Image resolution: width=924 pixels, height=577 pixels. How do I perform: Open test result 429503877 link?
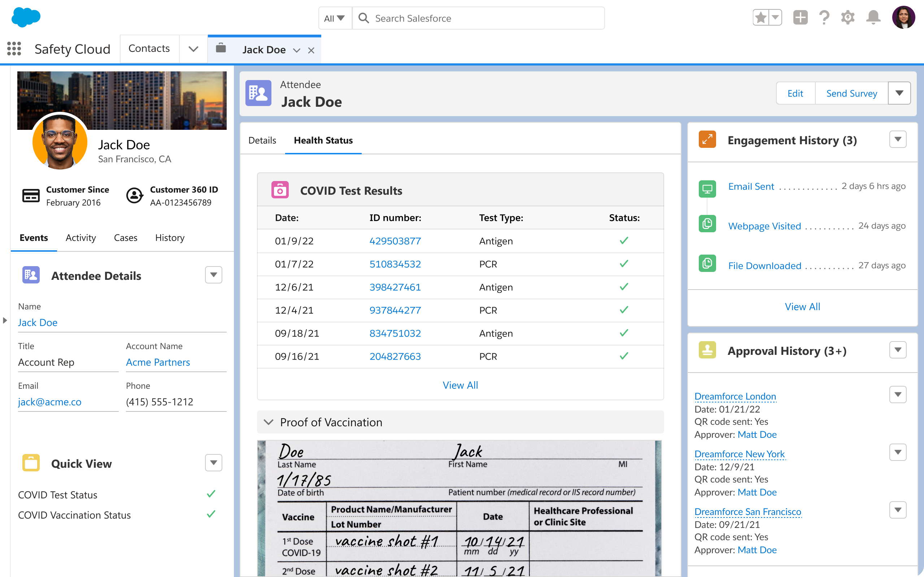[x=395, y=241]
